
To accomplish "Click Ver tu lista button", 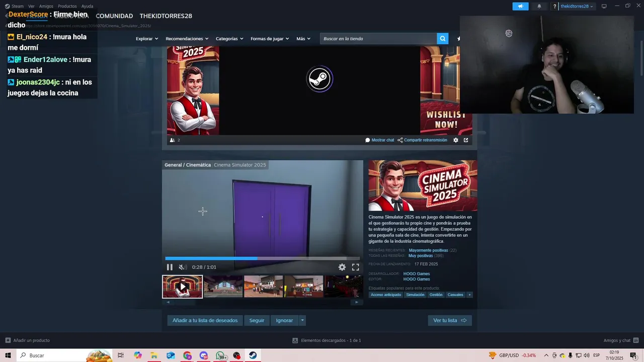I will pos(450,320).
